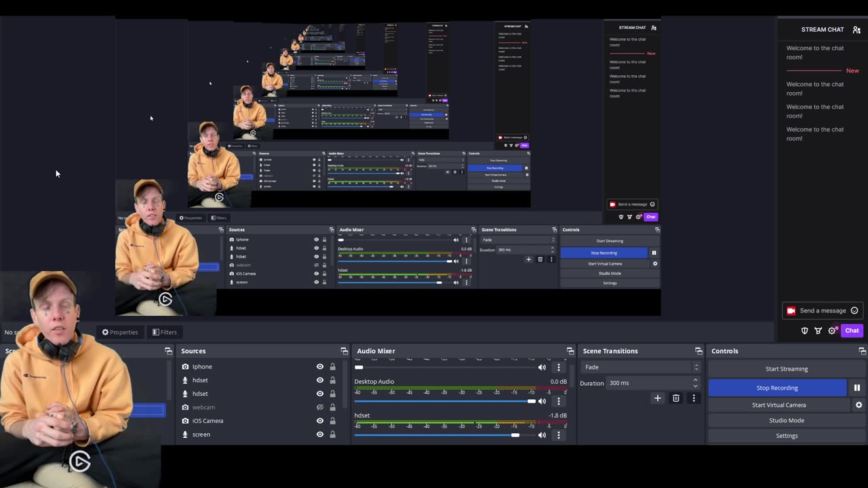Click Start Streaming
The image size is (868, 488).
(787, 369)
